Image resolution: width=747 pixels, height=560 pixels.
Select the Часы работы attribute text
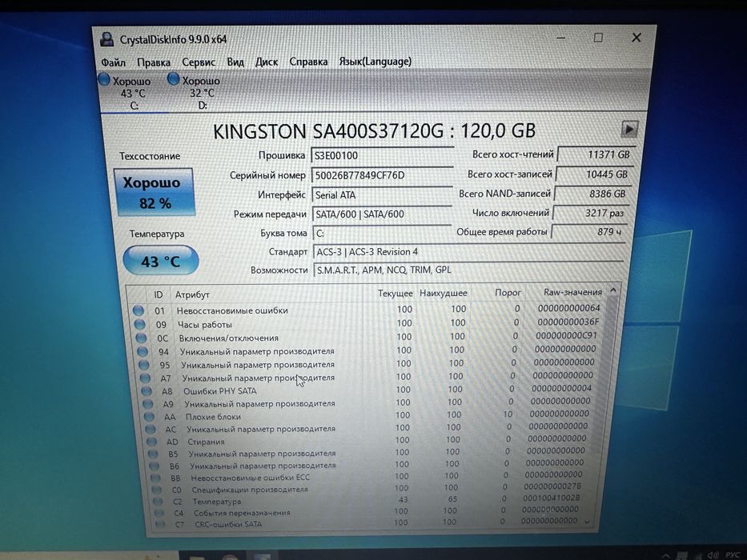point(205,324)
